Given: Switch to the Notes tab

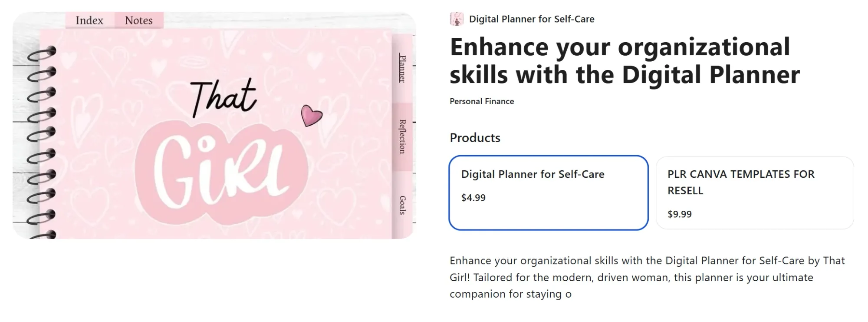Looking at the screenshot, I should (139, 20).
